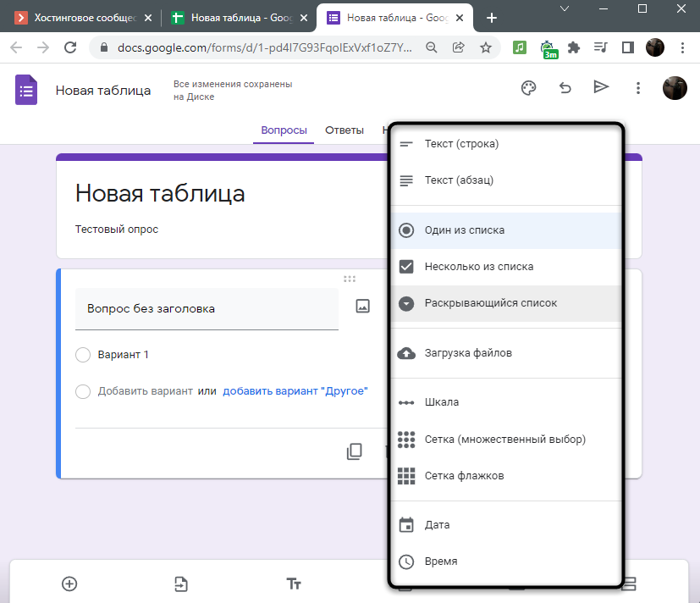Image resolution: width=700 pixels, height=603 pixels.
Task: Open the theme customization palette icon
Action: point(529,88)
